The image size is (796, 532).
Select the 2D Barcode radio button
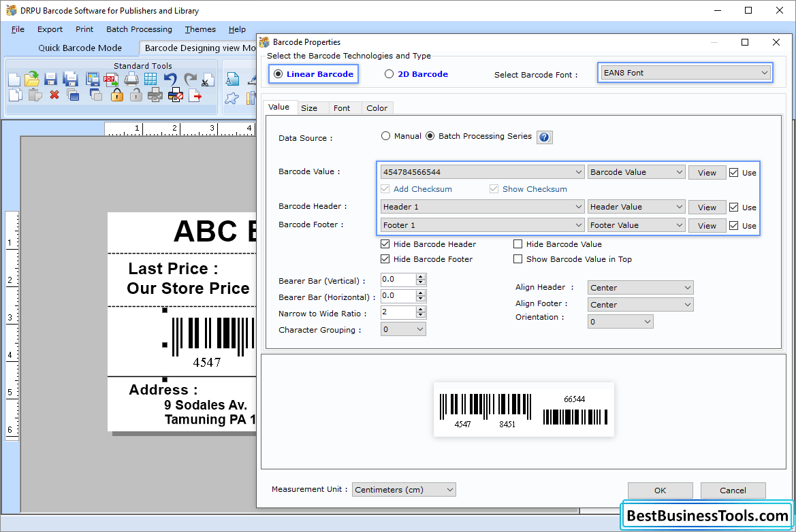tap(389, 74)
